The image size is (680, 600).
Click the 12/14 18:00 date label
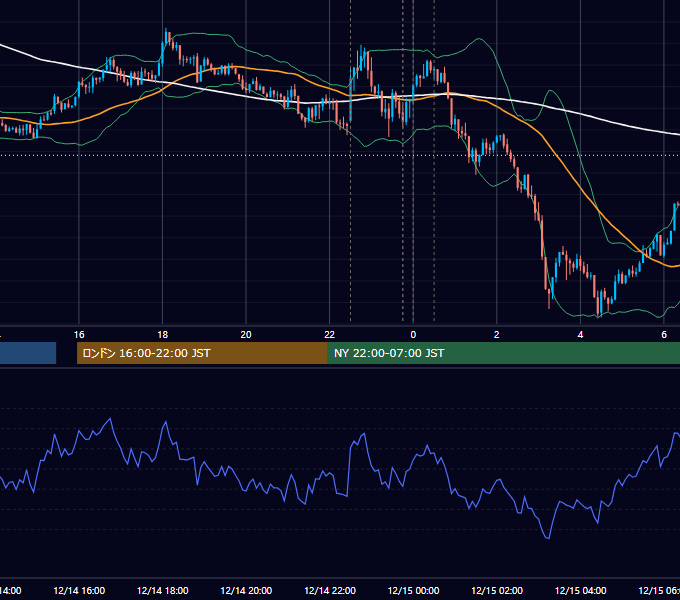point(163,590)
